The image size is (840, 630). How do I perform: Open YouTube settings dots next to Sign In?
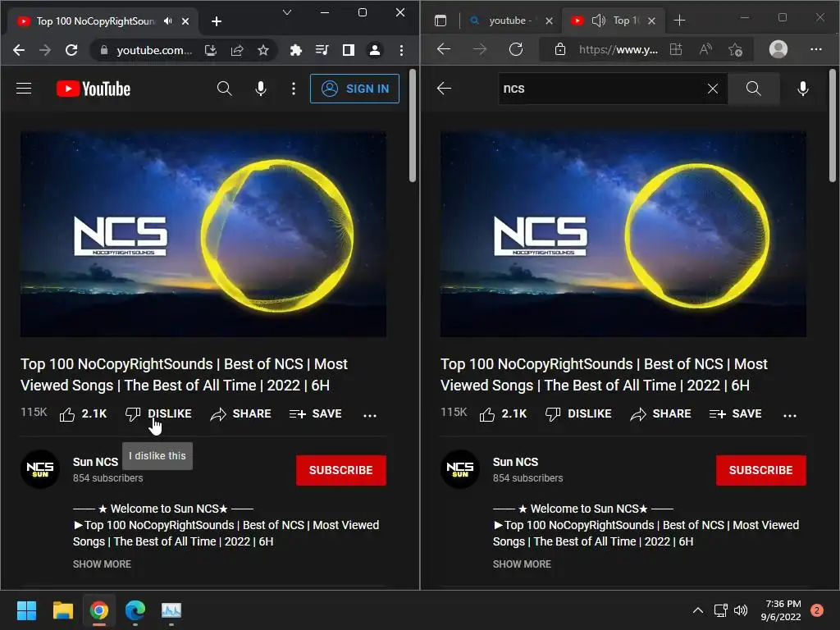pos(293,89)
